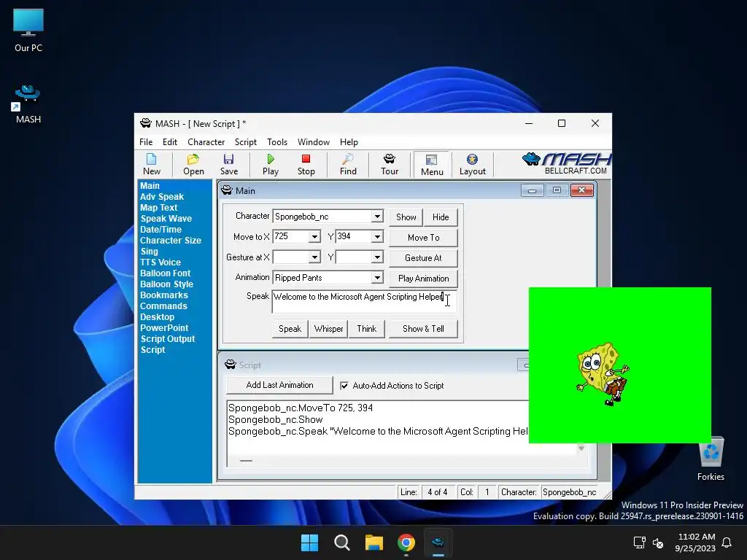
Task: Select Speak Wave in the sidebar
Action: (166, 219)
